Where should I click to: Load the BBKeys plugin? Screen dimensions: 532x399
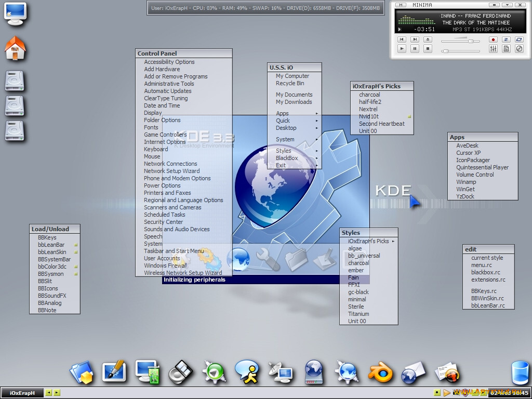[55, 237]
